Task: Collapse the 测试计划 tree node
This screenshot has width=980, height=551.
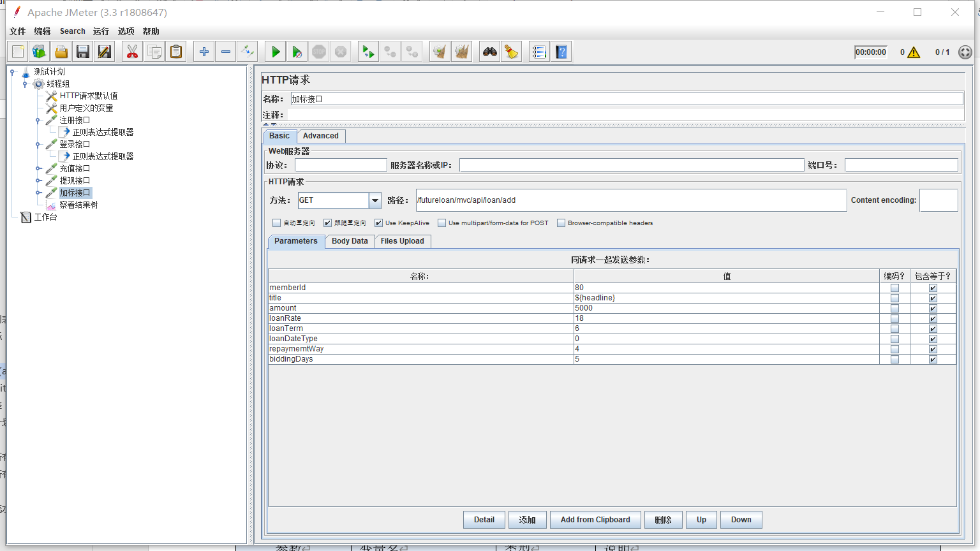Action: pyautogui.click(x=12, y=72)
